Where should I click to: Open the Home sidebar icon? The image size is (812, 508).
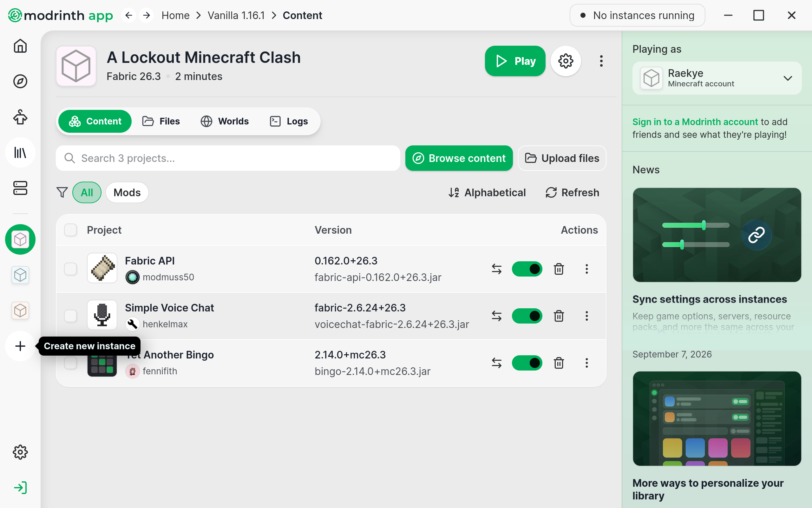(x=20, y=46)
